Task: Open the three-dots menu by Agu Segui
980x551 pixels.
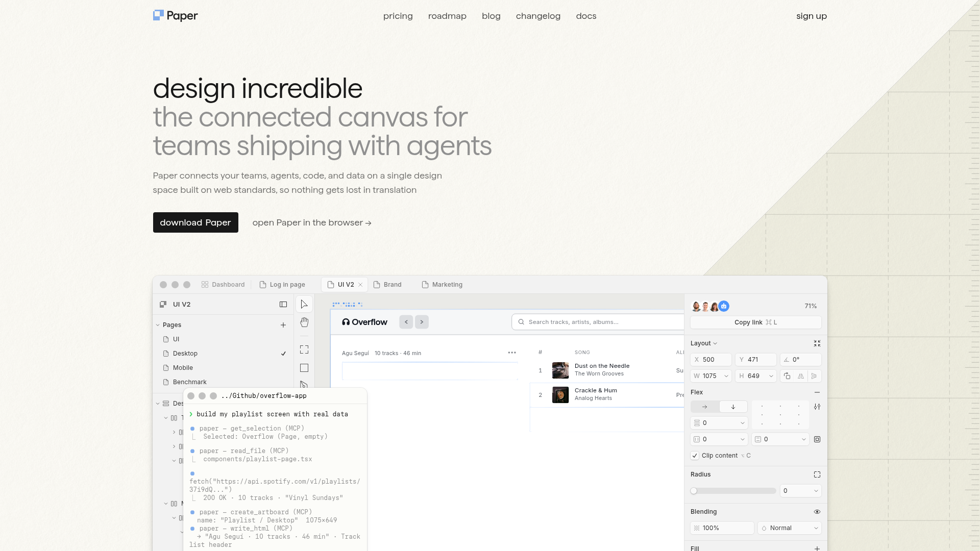Action: pyautogui.click(x=512, y=353)
